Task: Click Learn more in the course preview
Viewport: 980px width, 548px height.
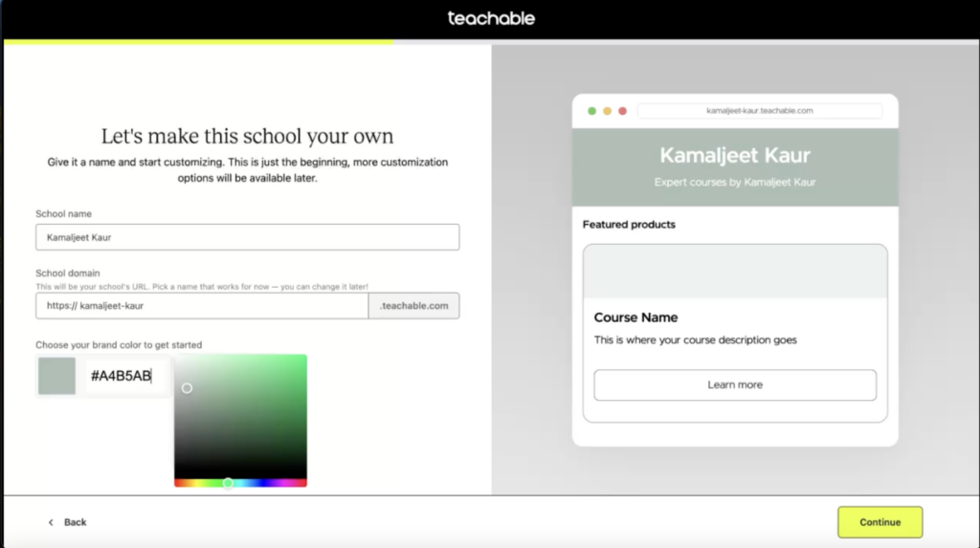Action: point(735,384)
